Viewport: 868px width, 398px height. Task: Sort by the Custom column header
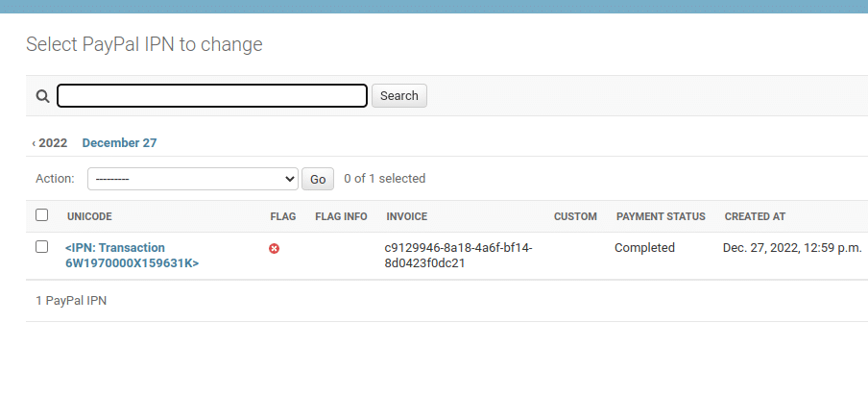575,216
